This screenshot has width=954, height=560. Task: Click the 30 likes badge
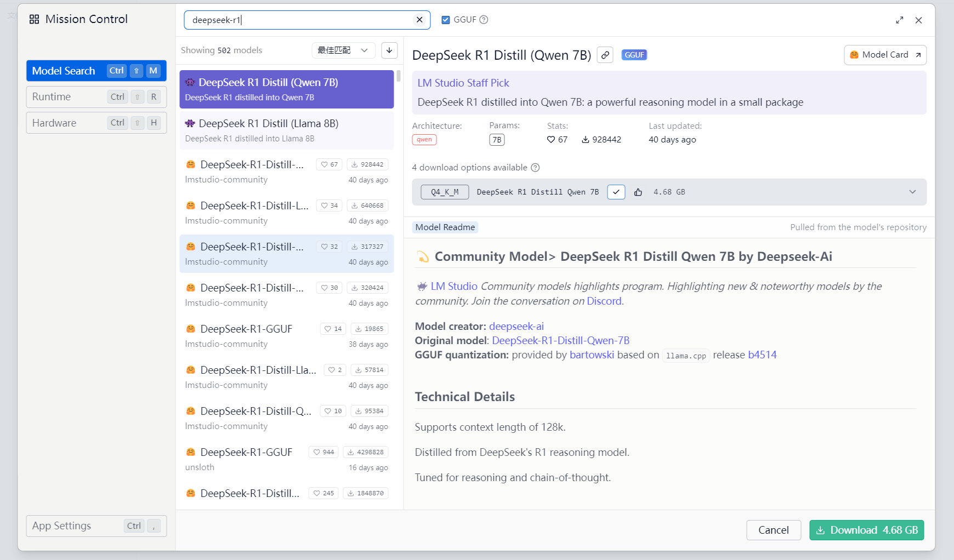pyautogui.click(x=330, y=288)
